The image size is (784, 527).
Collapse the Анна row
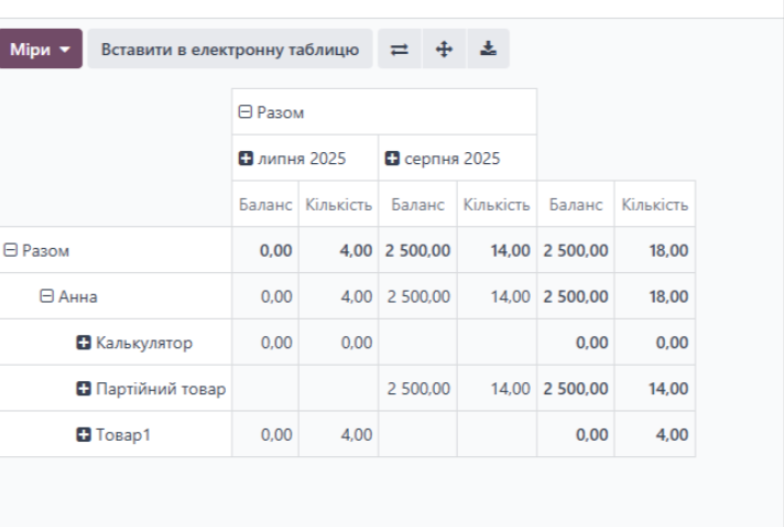click(x=69, y=297)
